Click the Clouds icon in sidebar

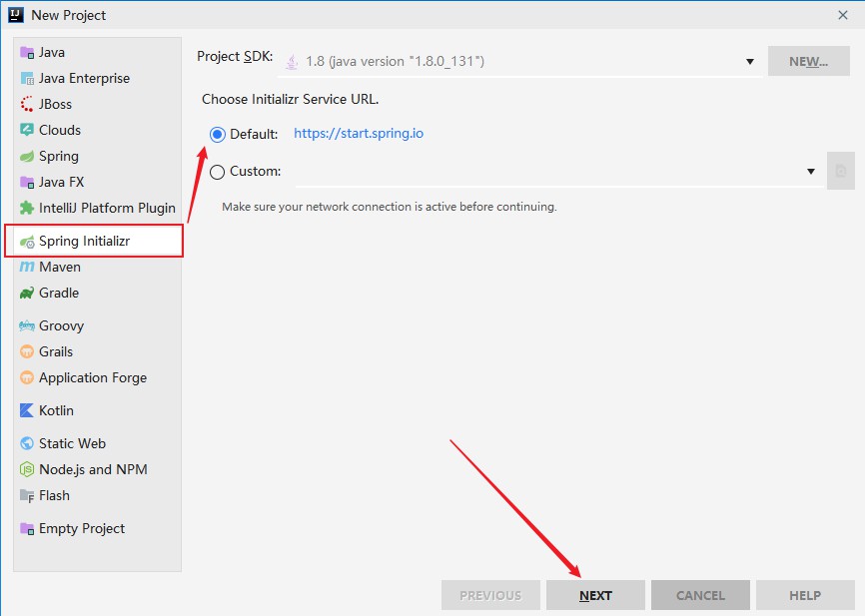27,130
